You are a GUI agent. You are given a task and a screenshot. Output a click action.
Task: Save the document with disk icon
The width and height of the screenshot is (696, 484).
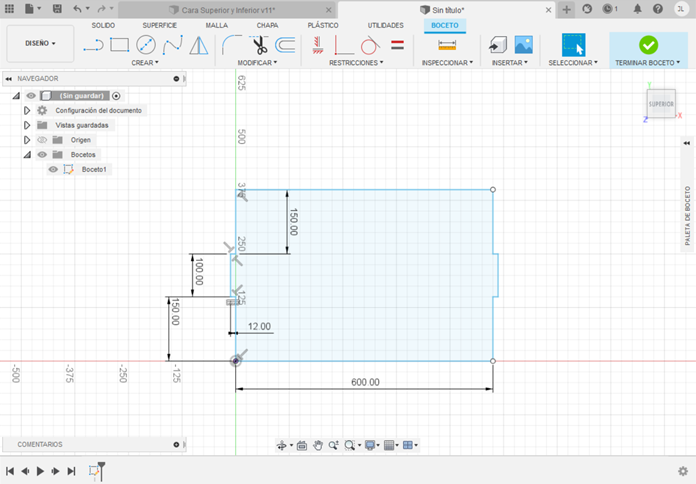[x=57, y=8]
